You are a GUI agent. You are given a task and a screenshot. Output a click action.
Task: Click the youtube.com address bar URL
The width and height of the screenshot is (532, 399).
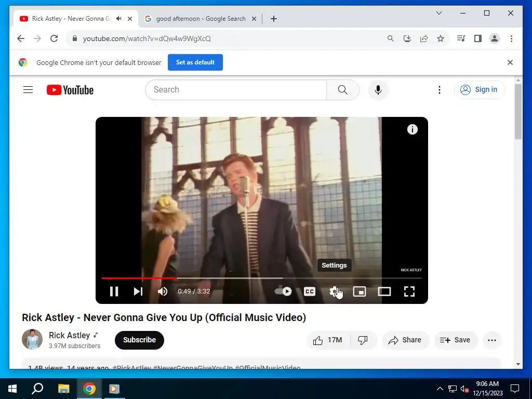[147, 38]
